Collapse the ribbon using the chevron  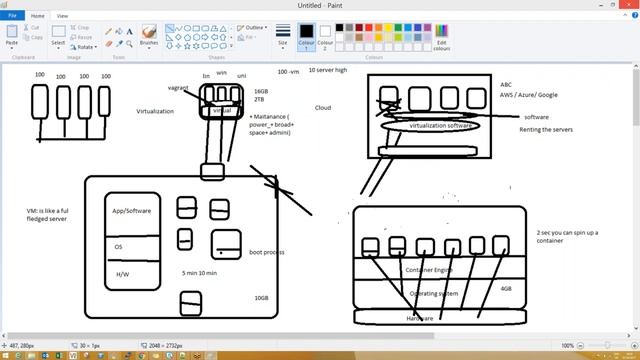626,15
